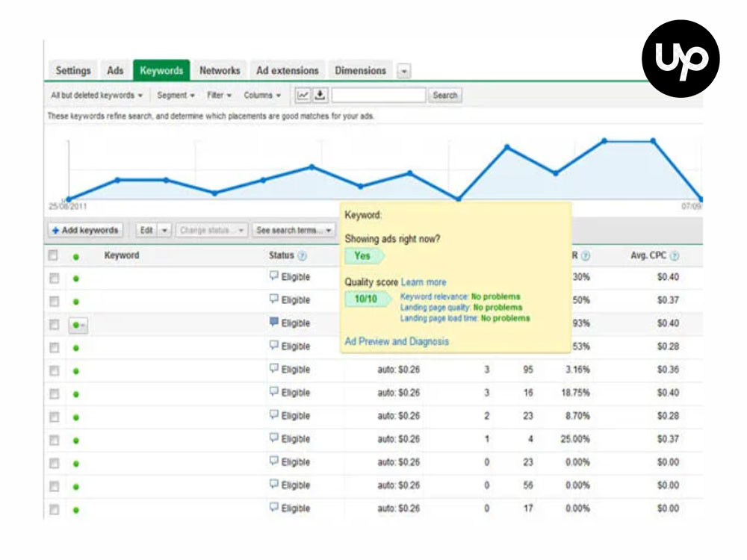The image size is (747, 560).
Task: Click speech bubble in 3.16% CTR row
Action: tap(274, 368)
